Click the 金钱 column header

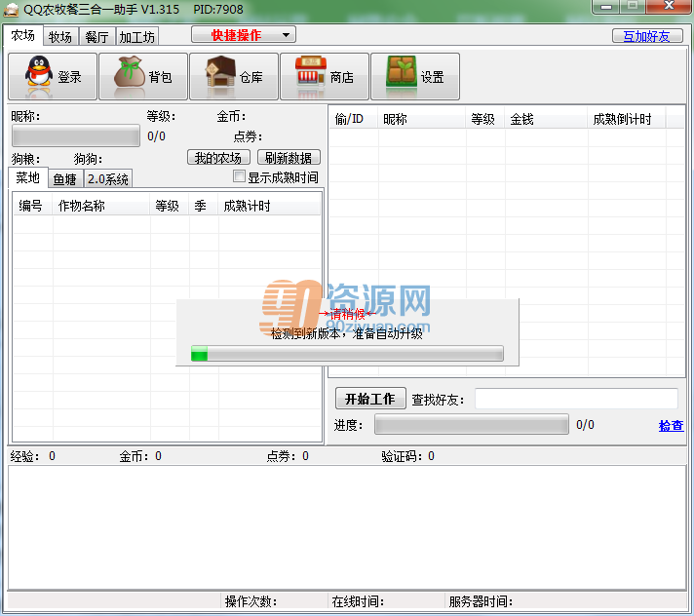click(546, 119)
